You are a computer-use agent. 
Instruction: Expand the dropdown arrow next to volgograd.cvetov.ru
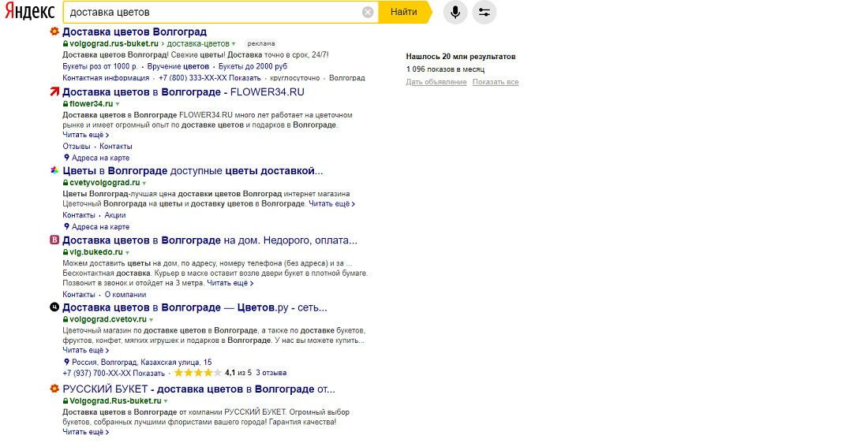pyautogui.click(x=152, y=320)
